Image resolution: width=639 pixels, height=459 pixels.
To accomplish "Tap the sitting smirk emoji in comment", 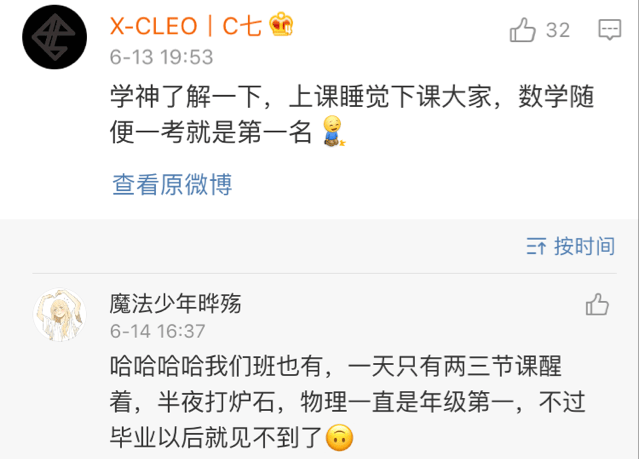I will pos(333,131).
